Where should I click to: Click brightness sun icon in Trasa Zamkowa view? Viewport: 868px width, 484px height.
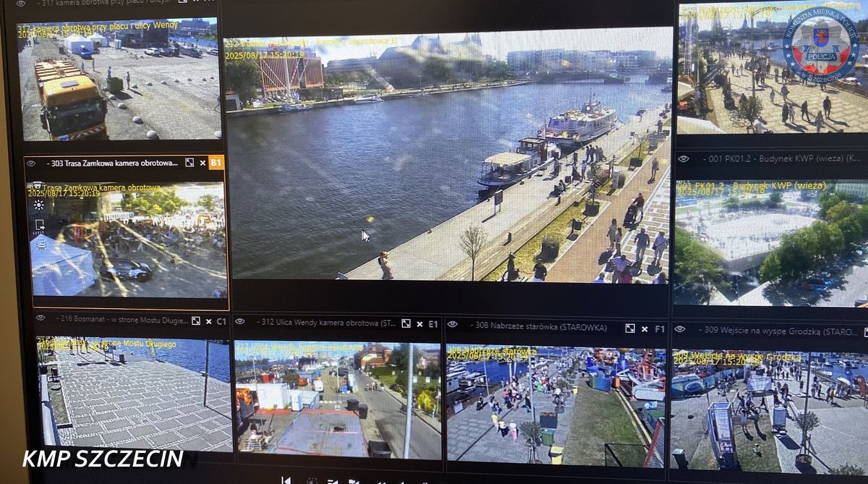tap(38, 205)
